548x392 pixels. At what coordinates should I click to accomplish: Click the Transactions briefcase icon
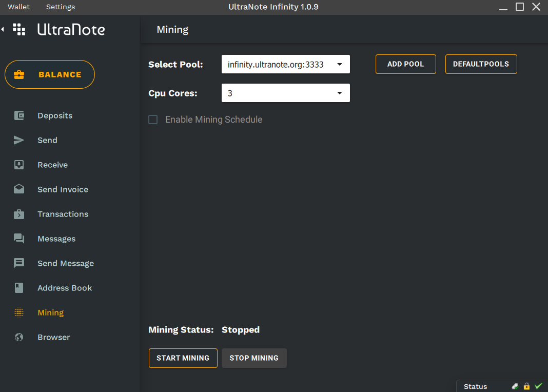point(19,214)
